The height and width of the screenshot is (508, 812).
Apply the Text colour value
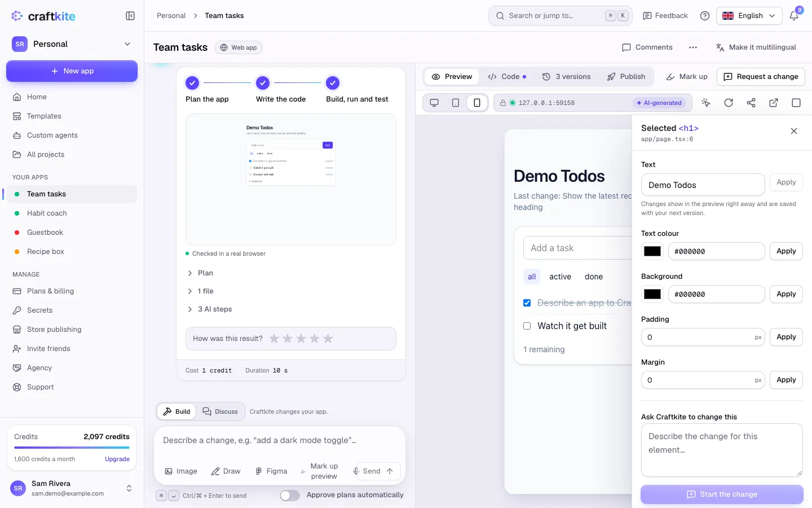[786, 251]
